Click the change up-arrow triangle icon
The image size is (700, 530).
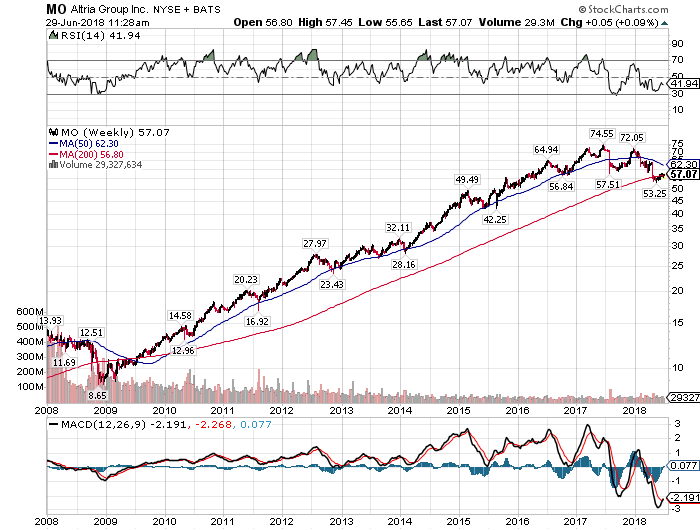click(x=664, y=23)
